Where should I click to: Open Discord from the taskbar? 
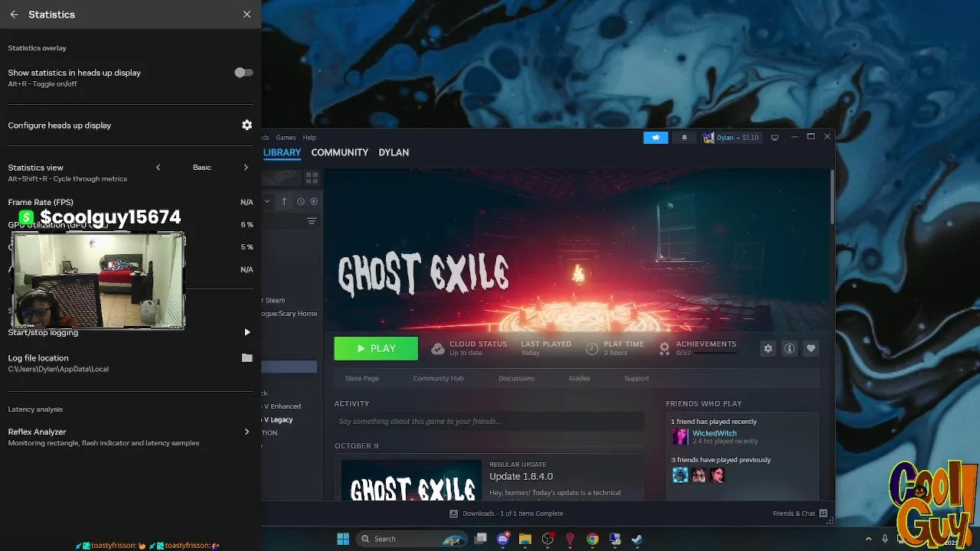tap(503, 539)
